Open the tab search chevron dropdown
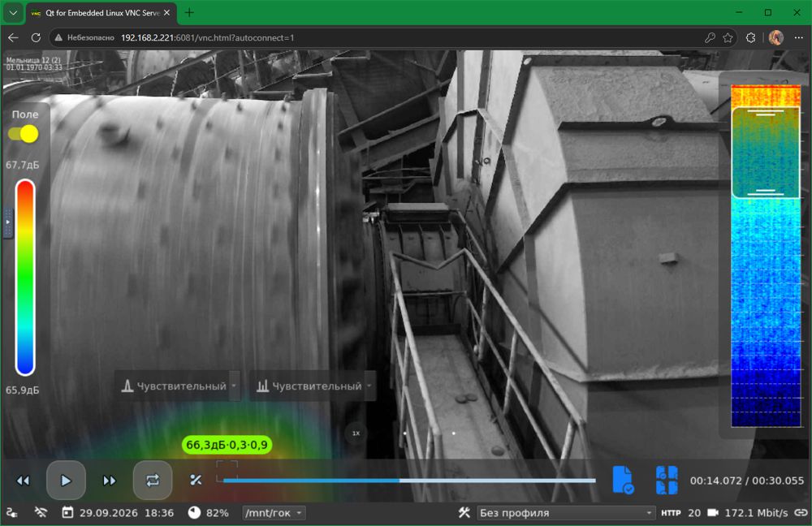Viewport: 812px width, 526px height. point(13,13)
